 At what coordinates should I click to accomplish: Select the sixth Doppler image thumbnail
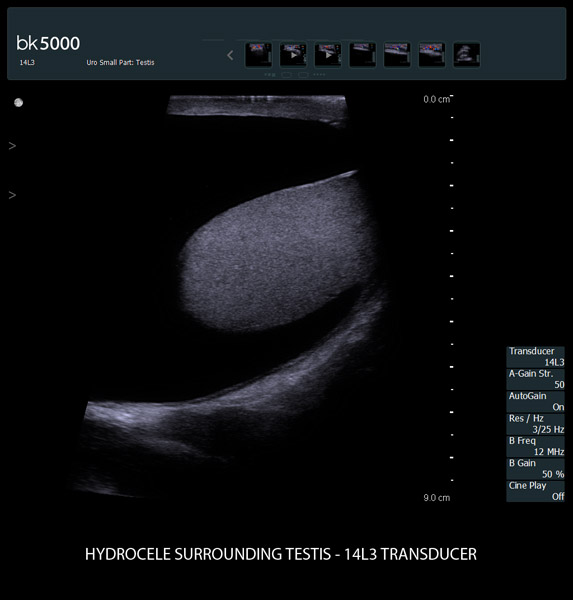tap(432, 55)
